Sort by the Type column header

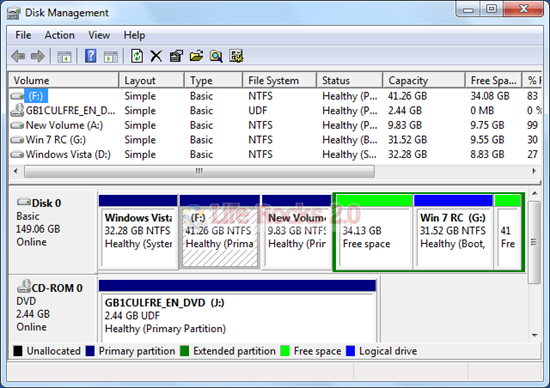point(214,80)
